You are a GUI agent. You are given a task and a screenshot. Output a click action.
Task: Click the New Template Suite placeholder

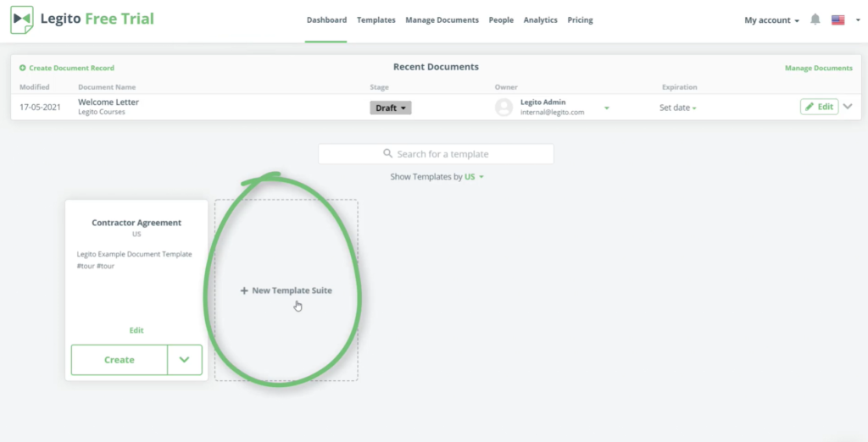tap(286, 290)
